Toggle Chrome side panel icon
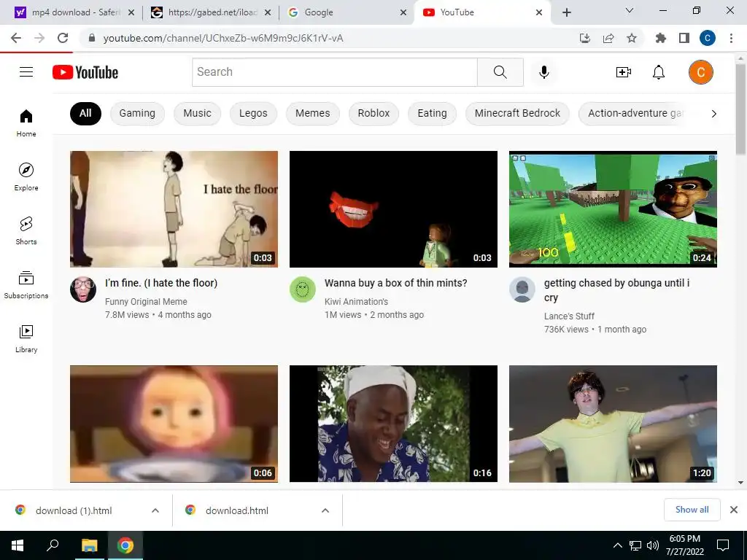 click(684, 38)
